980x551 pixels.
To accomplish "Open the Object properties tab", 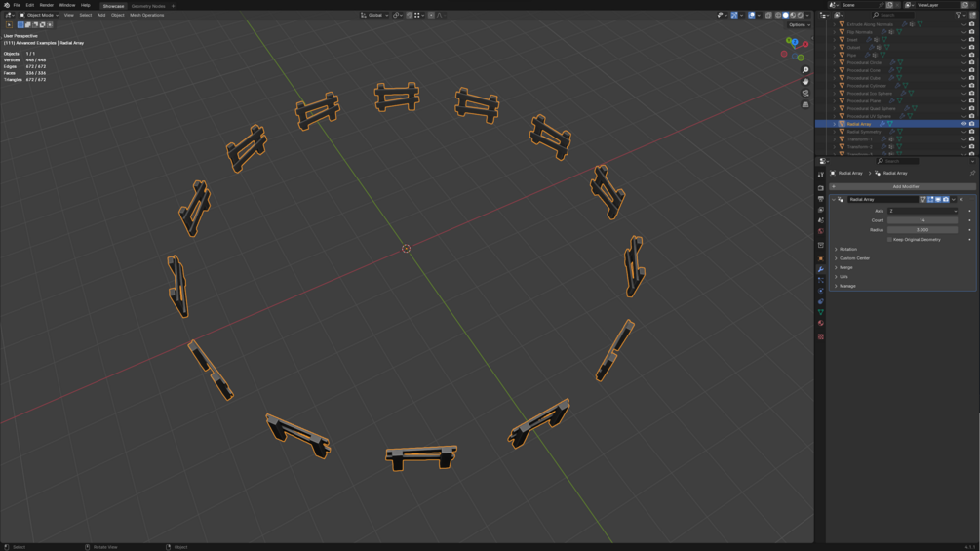I will (x=821, y=258).
